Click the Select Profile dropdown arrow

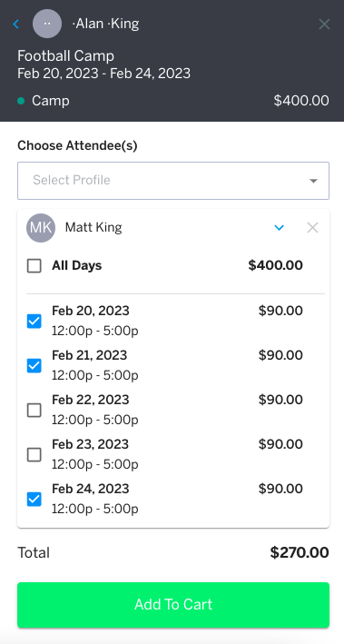pyautogui.click(x=313, y=181)
